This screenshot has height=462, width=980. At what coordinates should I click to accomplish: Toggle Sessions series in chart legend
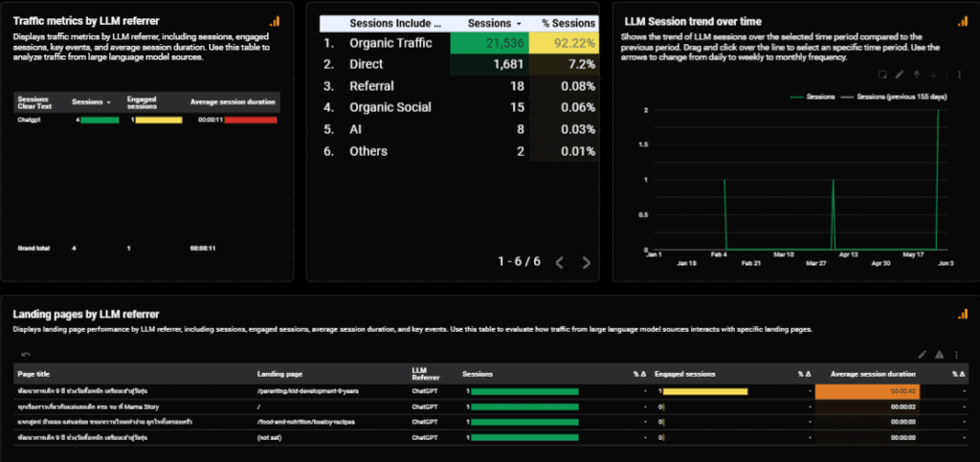(x=815, y=97)
